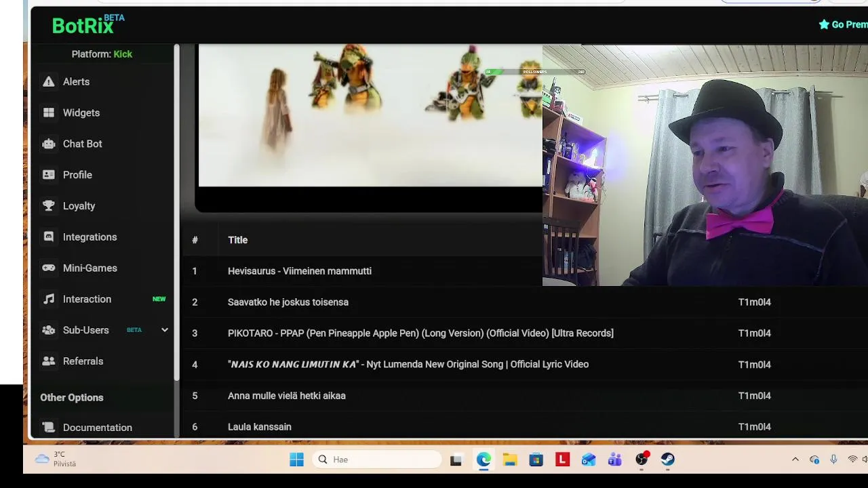
Task: Click the Title column header
Action: click(x=238, y=240)
